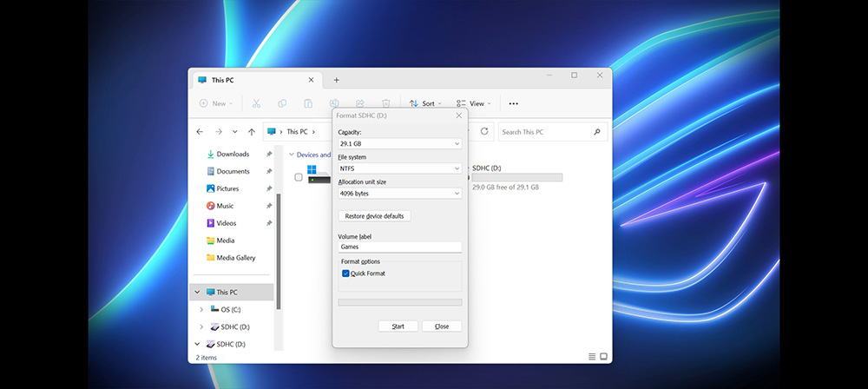Open the File system dropdown set to NTFS
The height and width of the screenshot is (389, 868).
coord(399,168)
